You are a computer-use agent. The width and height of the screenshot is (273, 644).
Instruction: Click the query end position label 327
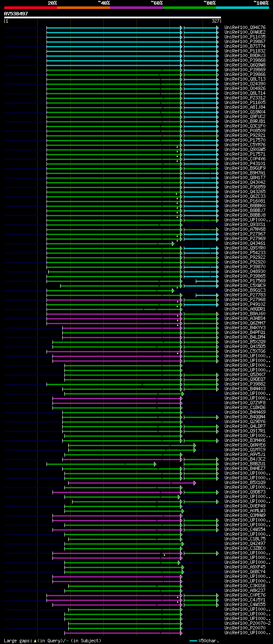click(x=215, y=21)
